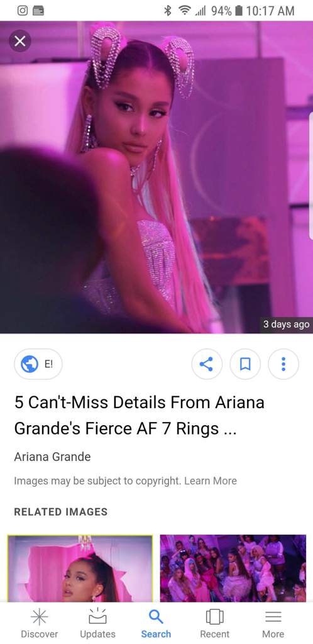Tap the globe icon beside E!
This screenshot has width=313, height=644.
coord(29,364)
